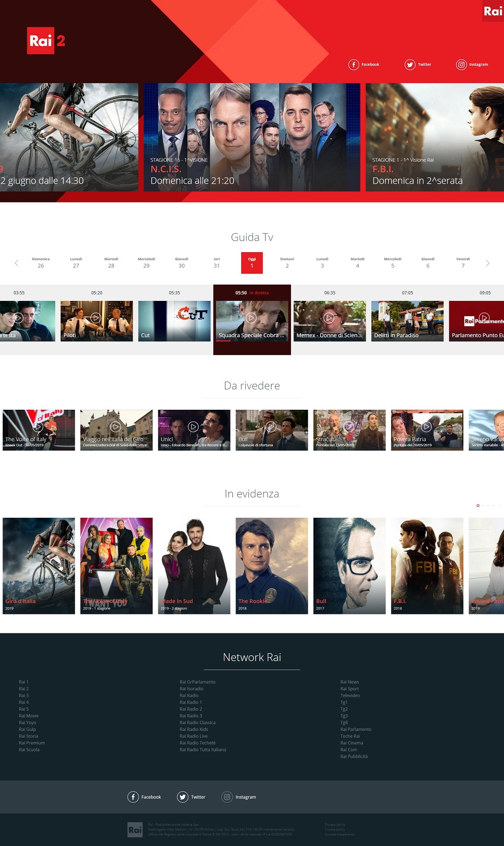Open Twitter icon in red header
The width and height of the screenshot is (504, 846).
[x=410, y=64]
